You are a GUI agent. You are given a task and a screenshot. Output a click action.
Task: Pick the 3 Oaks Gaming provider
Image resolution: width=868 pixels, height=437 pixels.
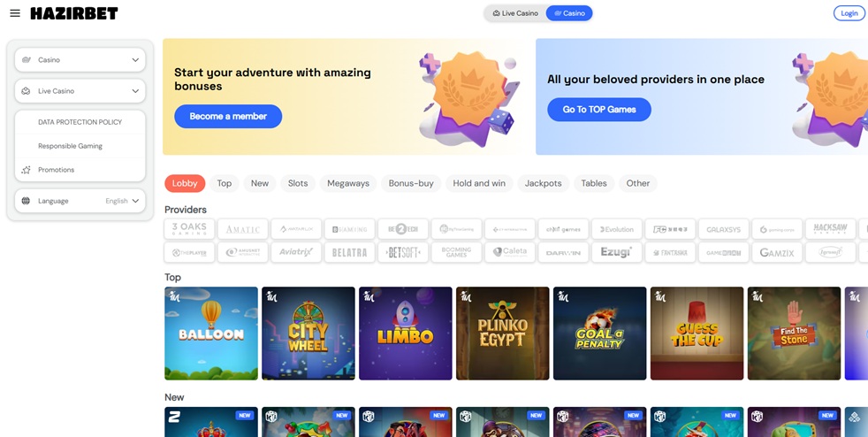point(189,229)
